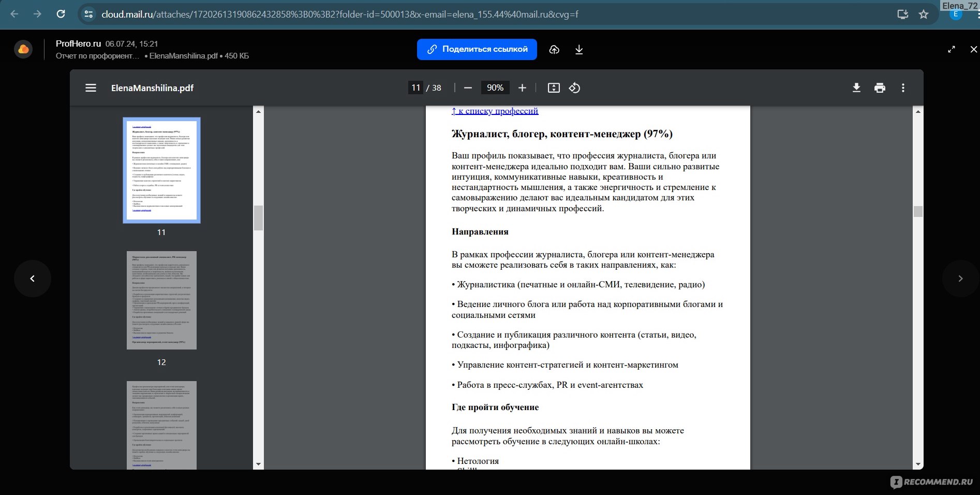Screen dimensions: 980x495
Task: Zoom in the PDF with plus
Action: point(522,88)
